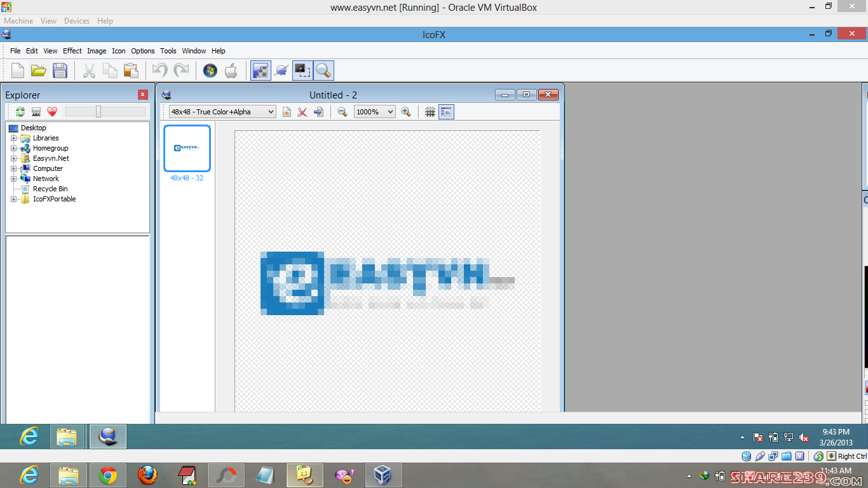The image size is (868, 488).
Task: Redo the action with the right-curved arrow
Action: click(x=181, y=71)
